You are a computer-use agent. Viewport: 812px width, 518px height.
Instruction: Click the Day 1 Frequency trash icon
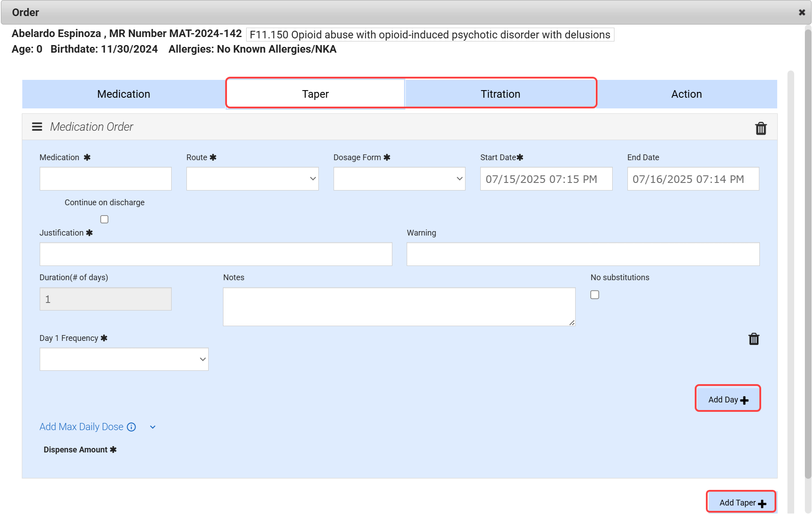pos(754,339)
